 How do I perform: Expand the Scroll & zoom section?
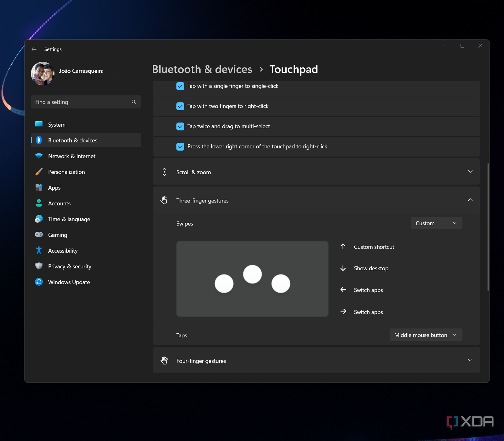(316, 172)
